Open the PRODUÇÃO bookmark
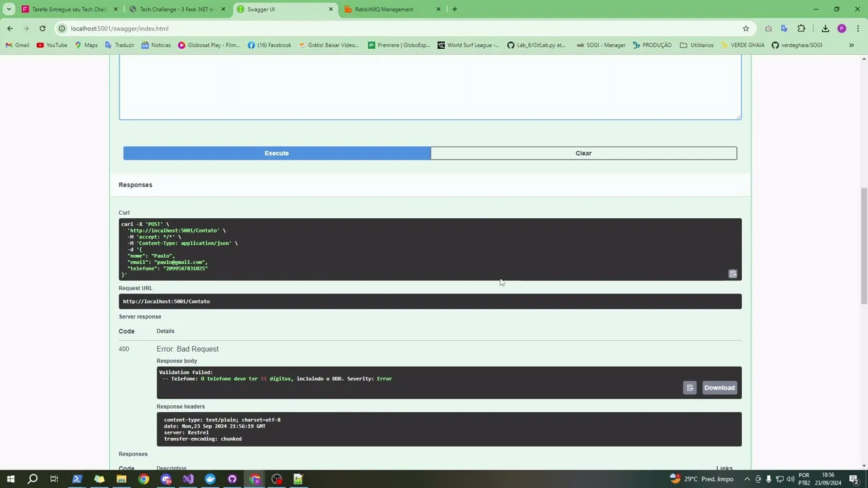 click(x=652, y=45)
